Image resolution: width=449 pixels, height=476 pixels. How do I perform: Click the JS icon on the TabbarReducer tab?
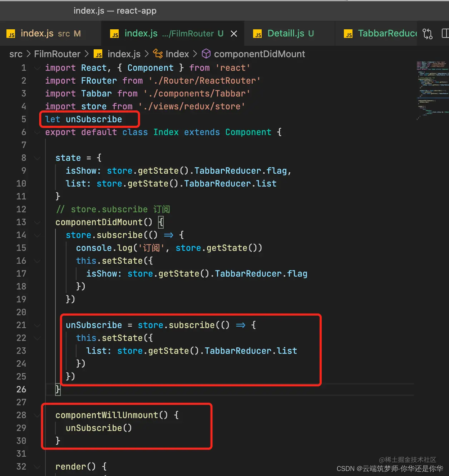pos(348,34)
